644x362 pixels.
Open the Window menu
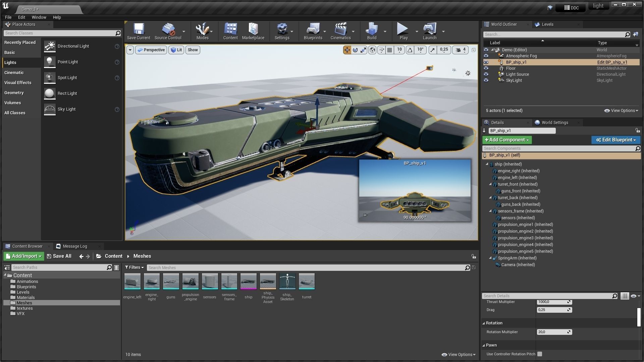[x=39, y=17]
